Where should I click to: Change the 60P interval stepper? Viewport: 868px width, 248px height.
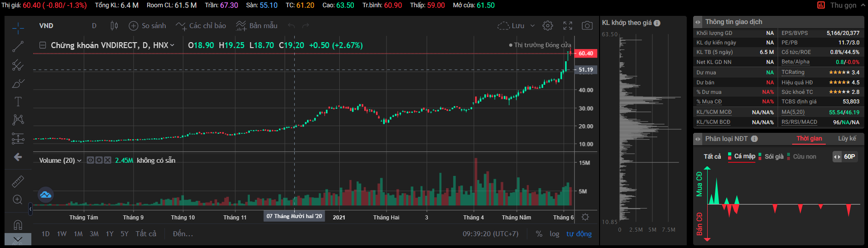[845, 156]
